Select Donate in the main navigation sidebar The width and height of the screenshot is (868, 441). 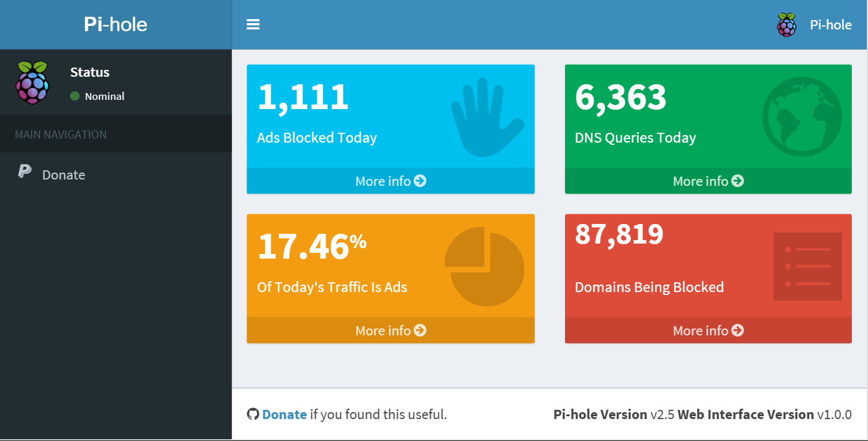[x=115, y=174]
